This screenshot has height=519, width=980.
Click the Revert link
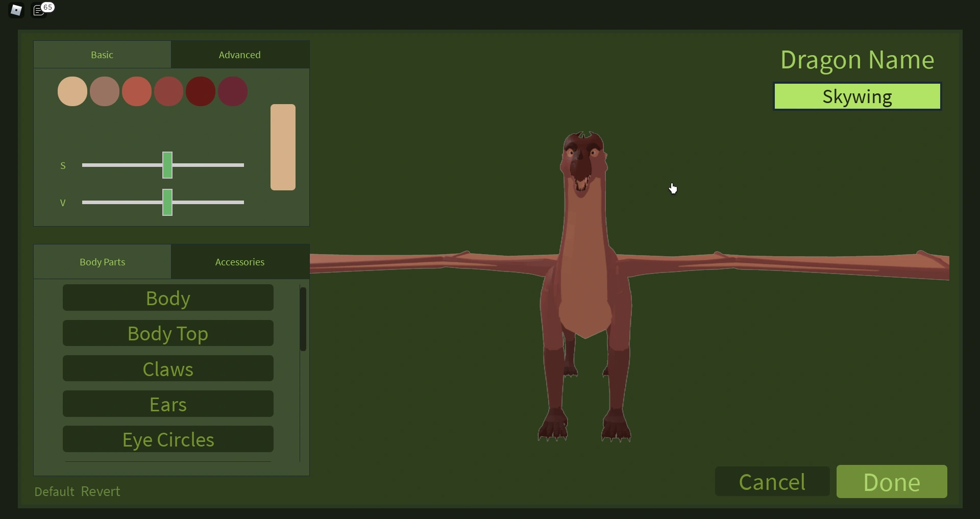click(x=101, y=491)
